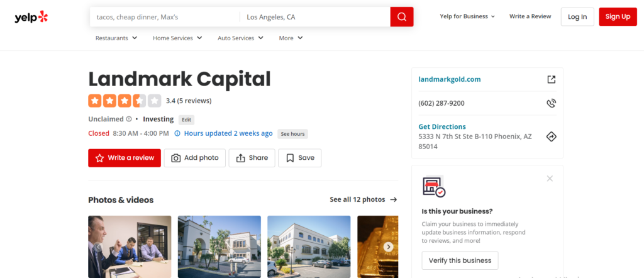Viewport: 644px width, 278px height.
Task: Click the next photo carousel arrow
Action: pos(389,247)
